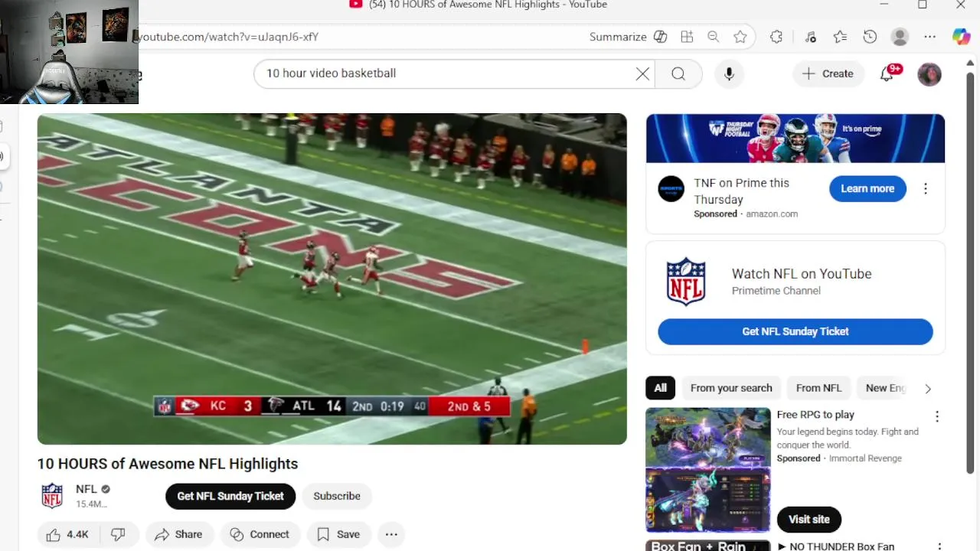Click the TNF on Prime this Thursday title
This screenshot has height=551, width=980.
click(741, 191)
